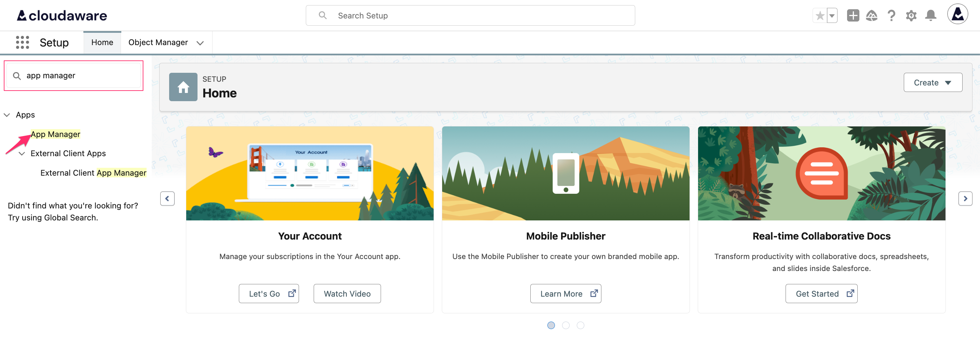Click the Real-time Collaborative Docs image
The width and height of the screenshot is (980, 339).
click(x=821, y=173)
